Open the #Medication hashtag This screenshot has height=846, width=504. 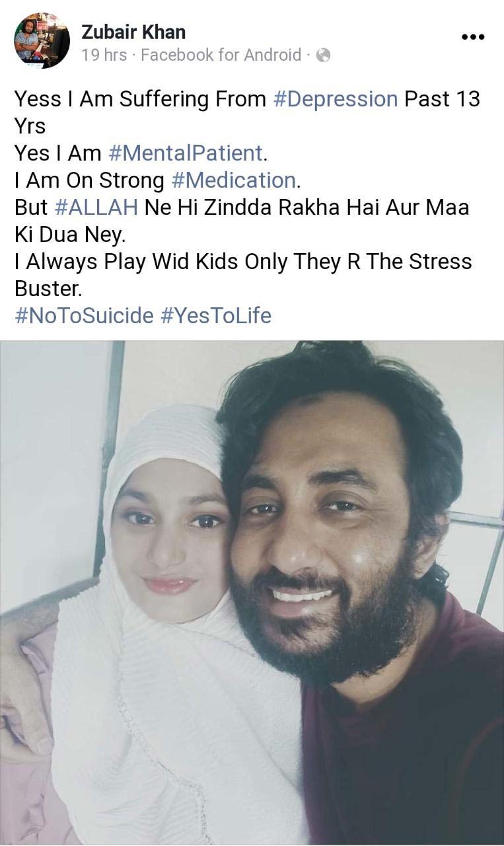(233, 180)
